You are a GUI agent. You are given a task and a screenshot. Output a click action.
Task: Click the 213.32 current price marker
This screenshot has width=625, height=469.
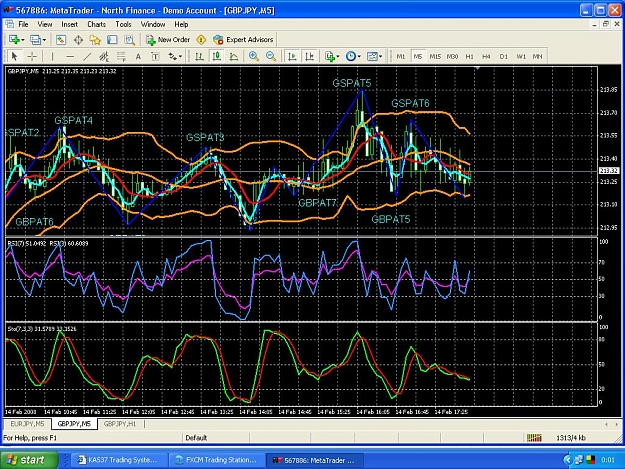tap(609, 171)
